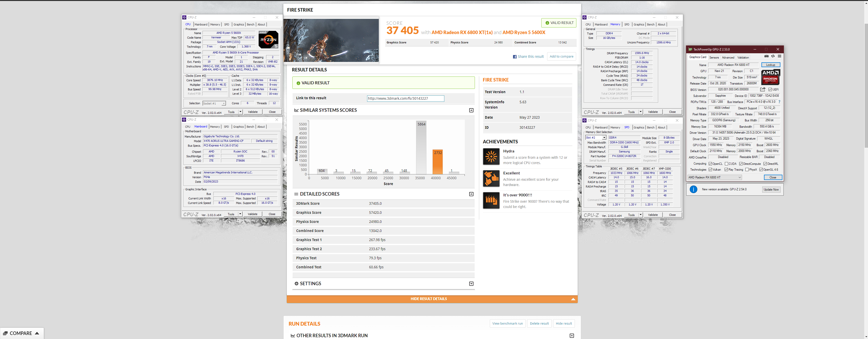Toggle CUDA checkbox
868x339 pixels.
[726, 164]
